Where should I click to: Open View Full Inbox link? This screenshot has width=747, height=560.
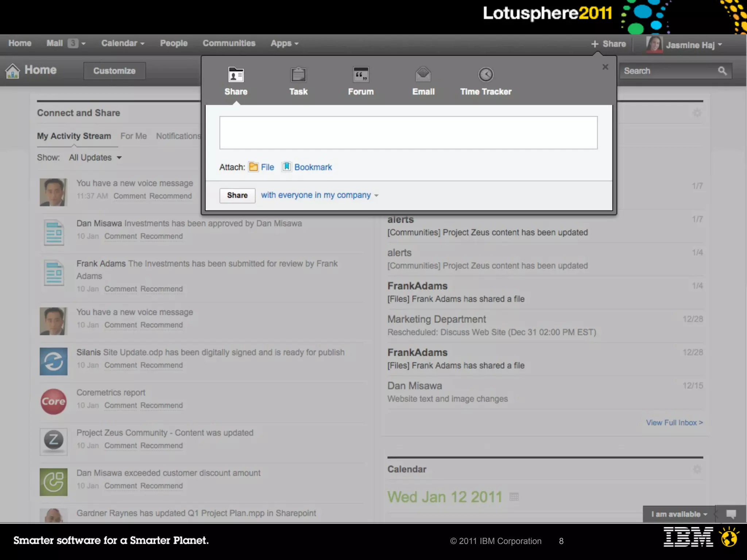pos(674,423)
